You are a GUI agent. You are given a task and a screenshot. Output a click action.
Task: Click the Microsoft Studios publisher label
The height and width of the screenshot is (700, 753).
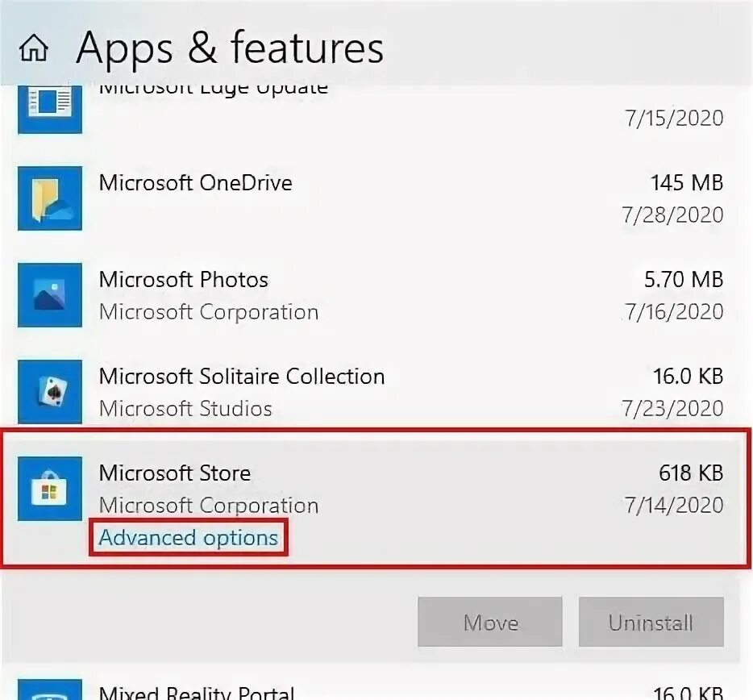(185, 409)
